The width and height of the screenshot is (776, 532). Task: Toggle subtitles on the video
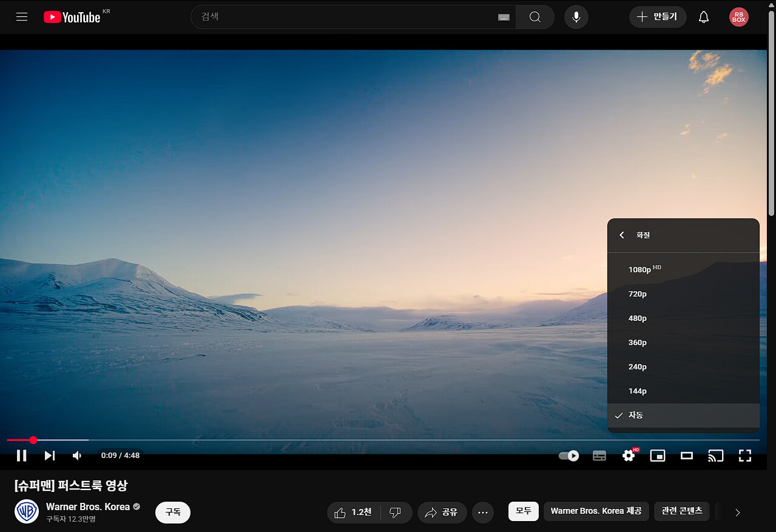click(599, 456)
